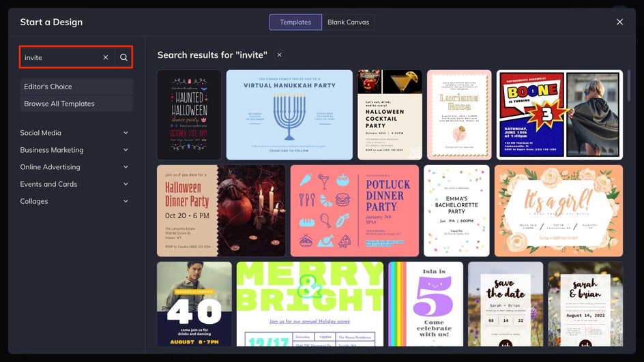Expand the Online Advertising category
The height and width of the screenshot is (362, 644).
coord(74,167)
